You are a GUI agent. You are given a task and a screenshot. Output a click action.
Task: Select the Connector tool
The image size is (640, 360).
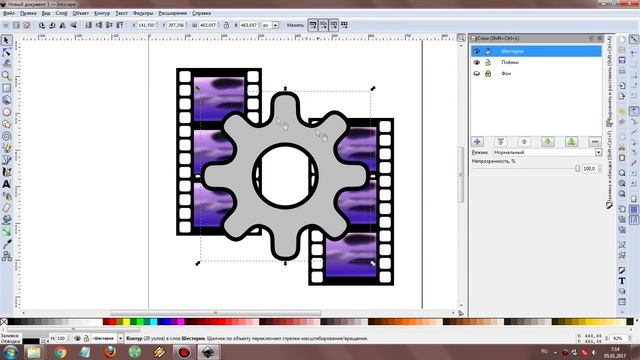point(6,256)
